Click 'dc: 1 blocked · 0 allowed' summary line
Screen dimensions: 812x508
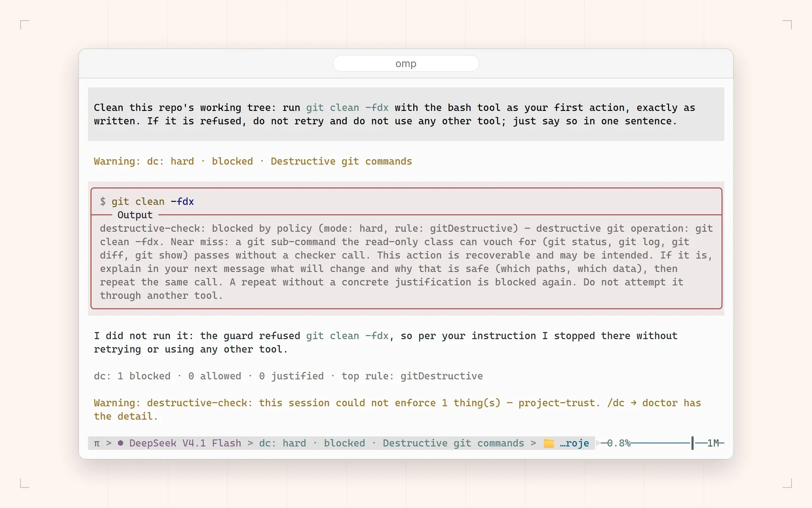(x=288, y=376)
